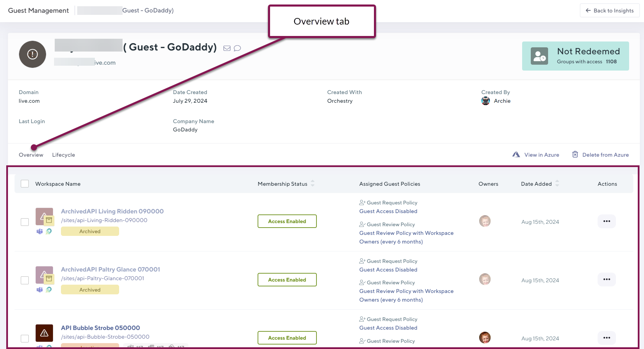Screen dimensions: 644x349
Task: Click the API Bubble Strobe workspace icon
Action: (44, 333)
